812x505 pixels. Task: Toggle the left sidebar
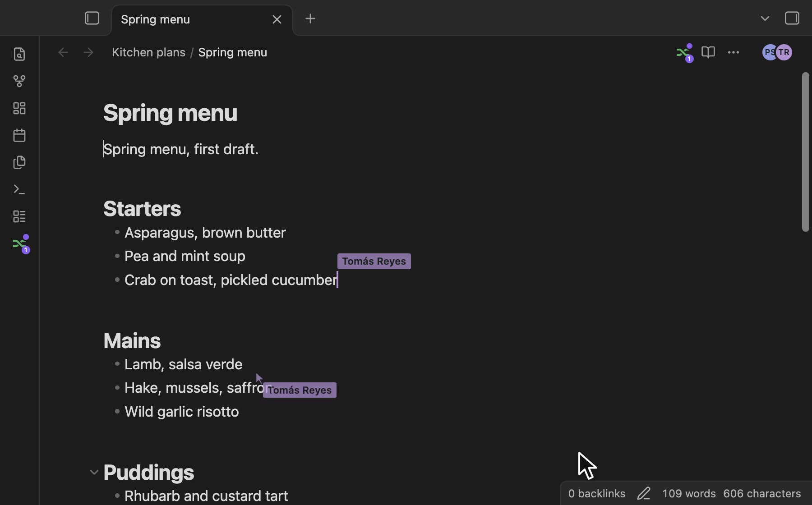(x=92, y=18)
